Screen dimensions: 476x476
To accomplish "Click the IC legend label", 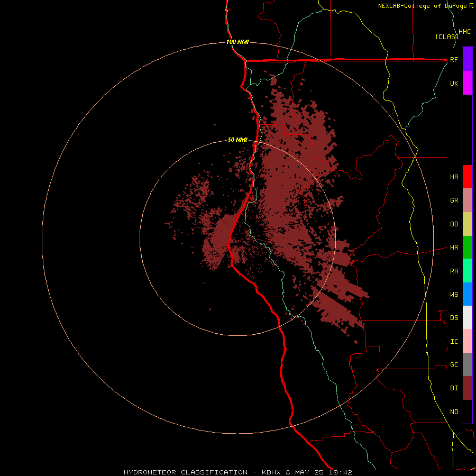I will 454,342.
